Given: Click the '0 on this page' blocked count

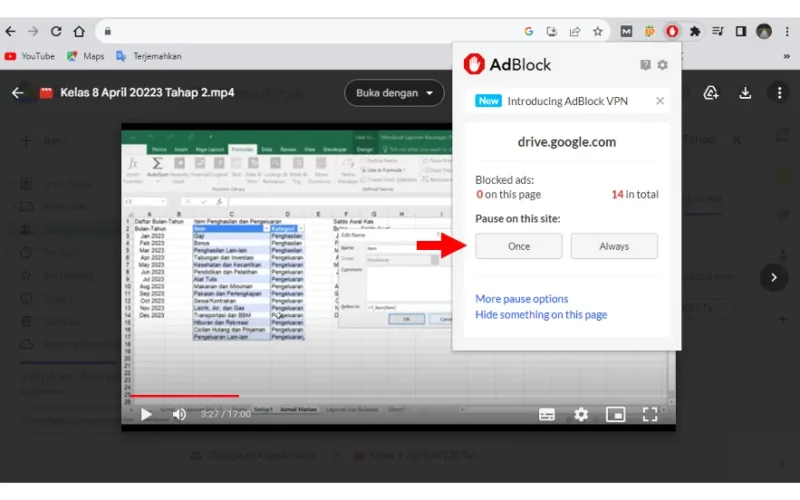Looking at the screenshot, I should tap(508, 194).
